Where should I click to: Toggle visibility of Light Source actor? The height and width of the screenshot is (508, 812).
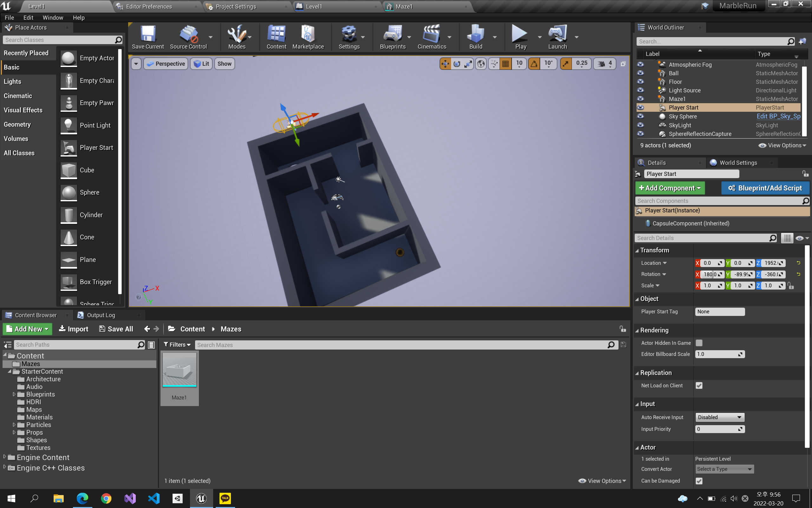tap(640, 90)
